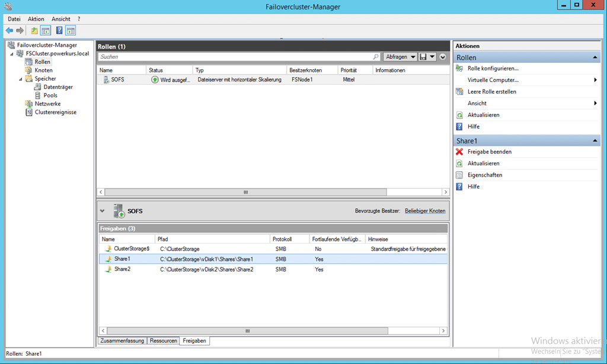Click Leere Rolle erstellen action

[491, 92]
